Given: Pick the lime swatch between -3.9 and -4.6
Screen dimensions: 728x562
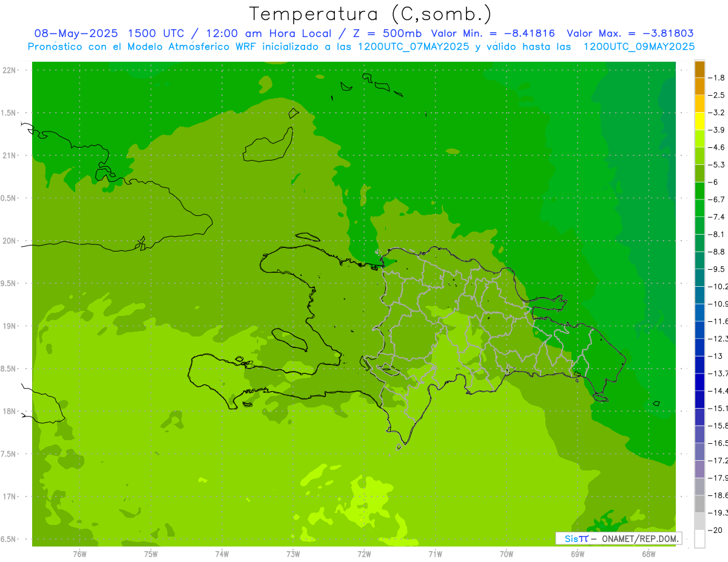Looking at the screenshot, I should (x=699, y=138).
